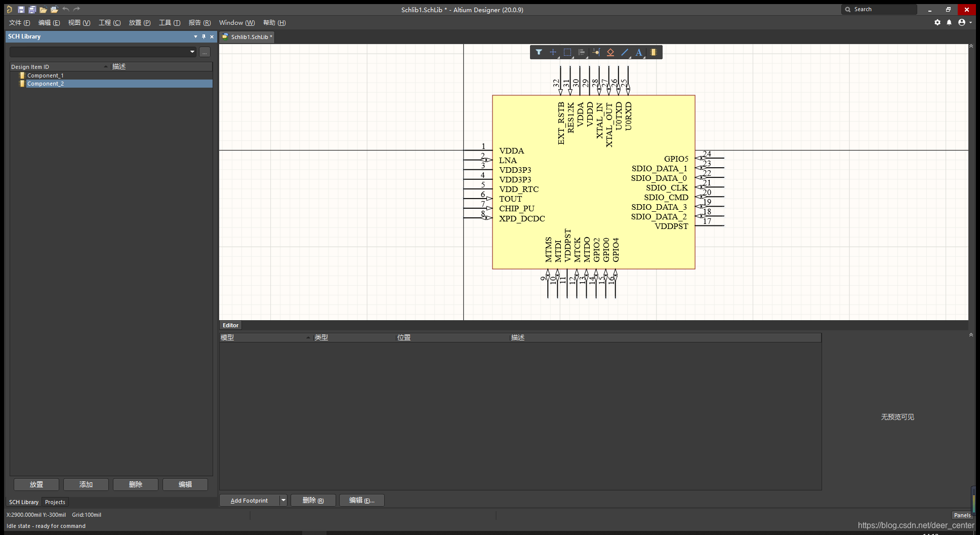Select the Align objects tool
980x535 pixels.
click(x=582, y=52)
